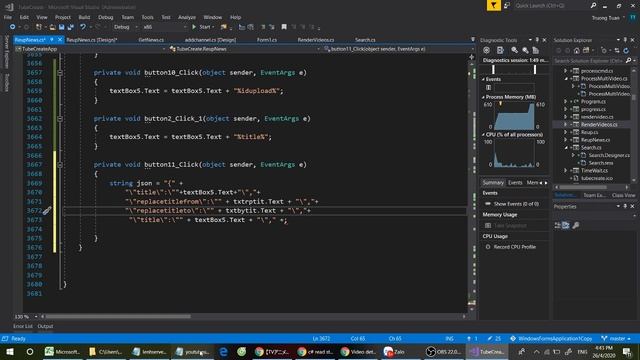
Task: Select ReupNews.cs in Solution Explorer
Action: pyautogui.click(x=596, y=140)
